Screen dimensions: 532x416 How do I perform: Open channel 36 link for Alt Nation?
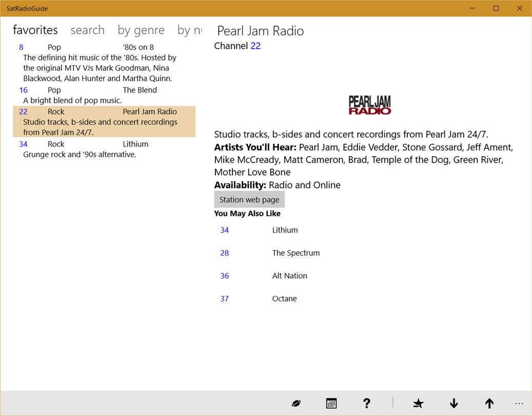click(x=225, y=275)
